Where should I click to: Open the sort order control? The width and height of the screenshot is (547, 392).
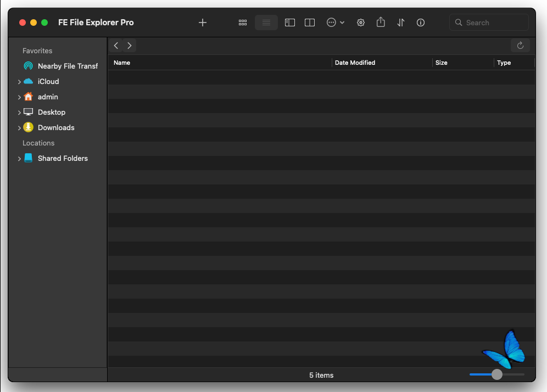[x=400, y=23]
